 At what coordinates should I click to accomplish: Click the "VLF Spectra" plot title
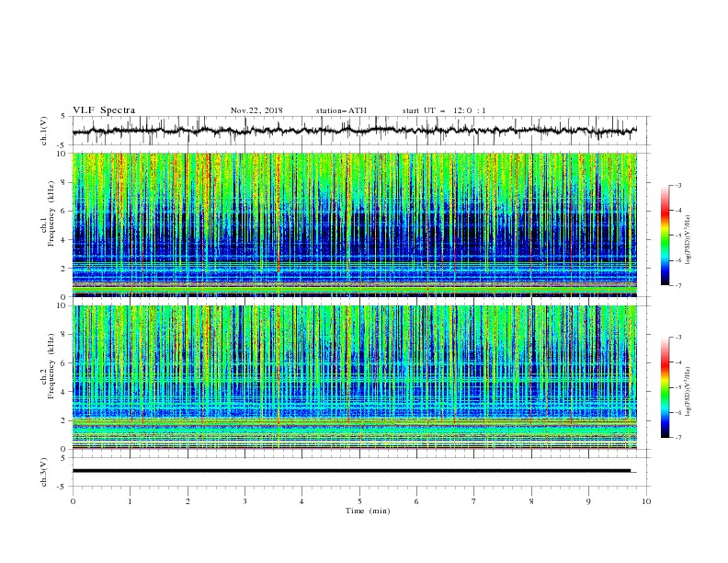click(104, 110)
